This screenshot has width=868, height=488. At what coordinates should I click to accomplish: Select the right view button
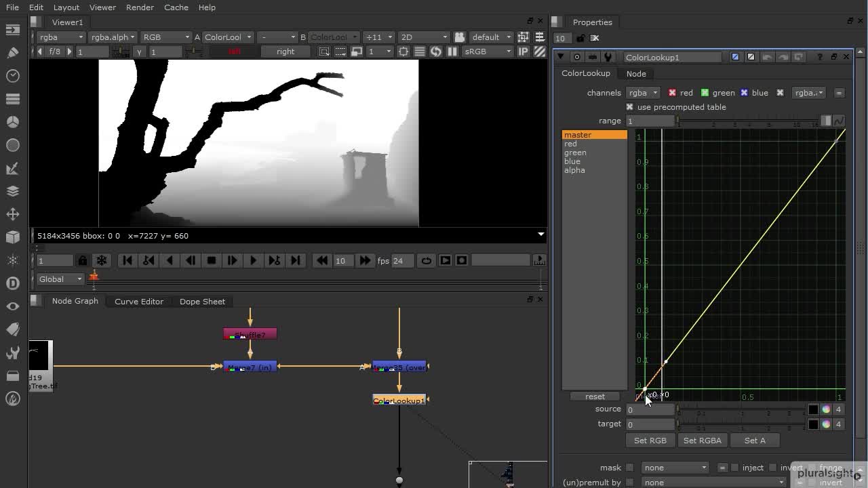click(x=285, y=52)
